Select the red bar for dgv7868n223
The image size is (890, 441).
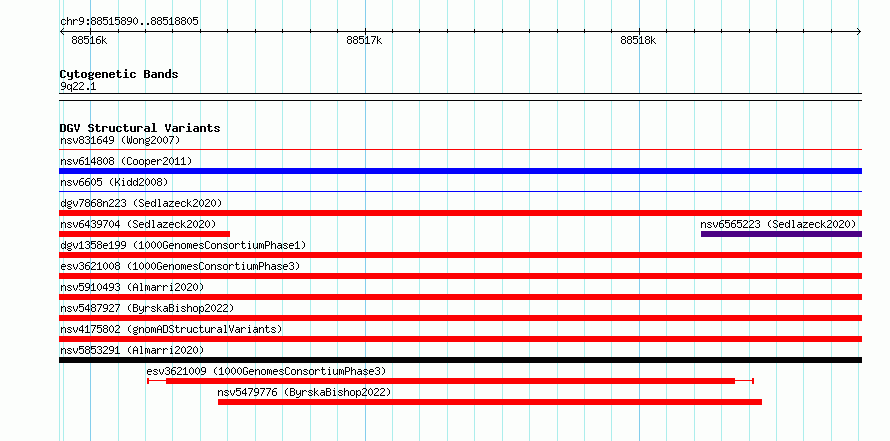point(461,213)
